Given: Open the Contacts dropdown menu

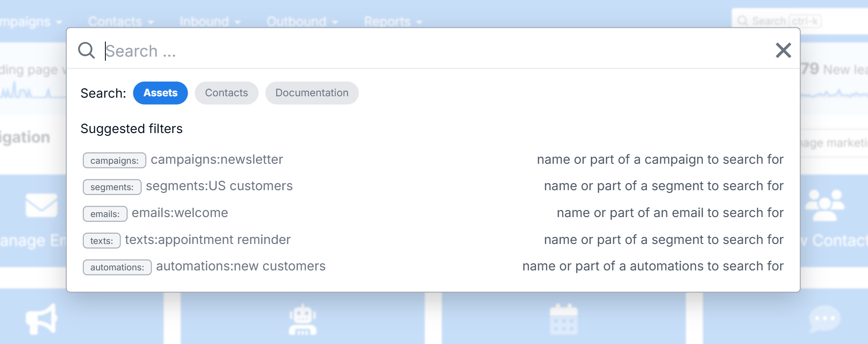Looking at the screenshot, I should click(120, 22).
